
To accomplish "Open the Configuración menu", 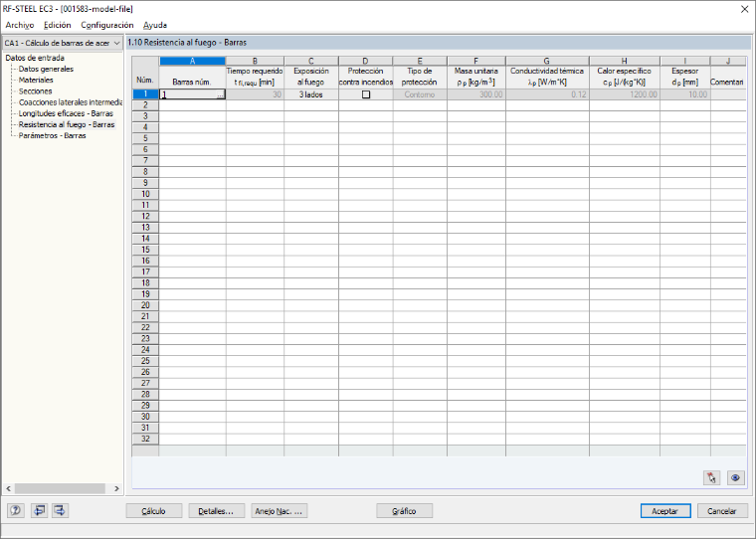I will click(x=107, y=25).
